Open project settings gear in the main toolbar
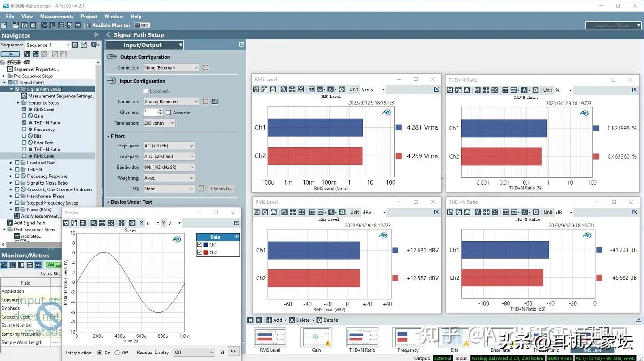Viewport: 644px width, 361px height. click(33, 25)
